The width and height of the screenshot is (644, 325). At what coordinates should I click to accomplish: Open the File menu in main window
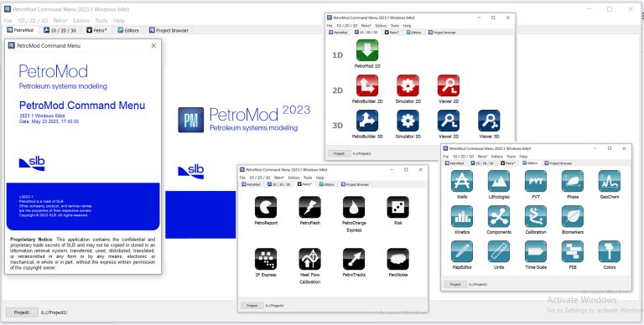point(8,20)
